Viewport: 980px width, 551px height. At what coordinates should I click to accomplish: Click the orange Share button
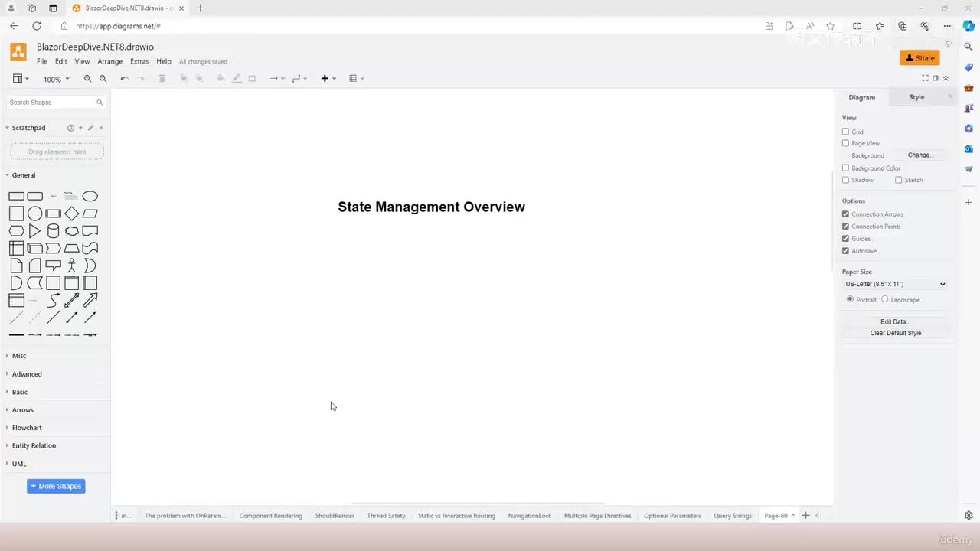pos(920,58)
